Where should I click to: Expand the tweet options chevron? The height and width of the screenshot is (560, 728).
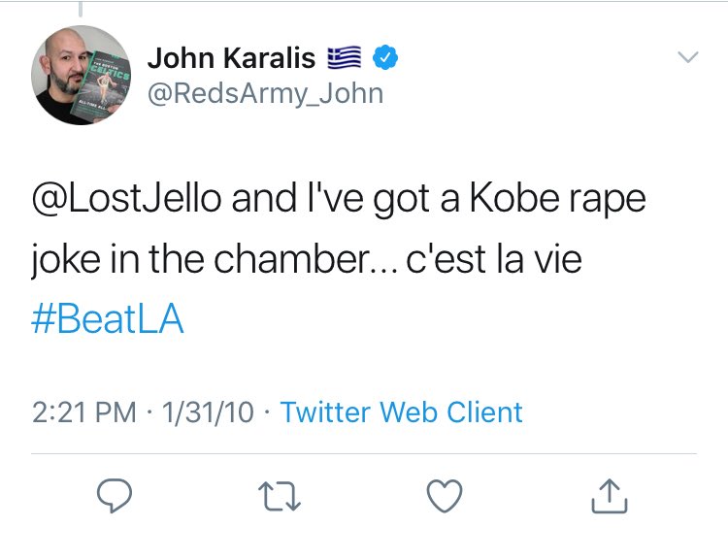687,58
